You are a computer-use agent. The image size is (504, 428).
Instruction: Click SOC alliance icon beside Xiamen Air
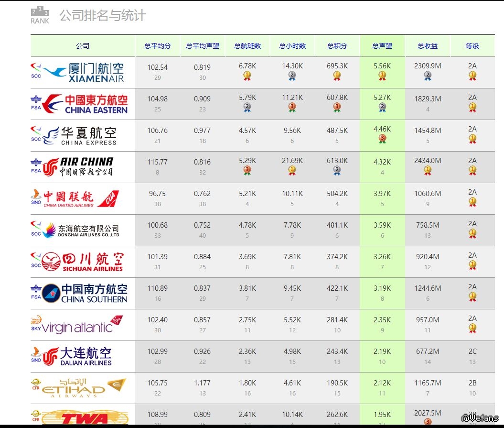click(36, 71)
